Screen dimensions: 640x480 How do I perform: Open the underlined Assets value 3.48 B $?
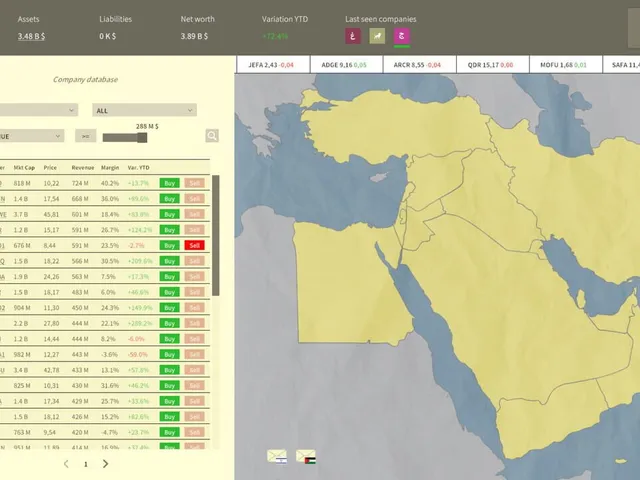pos(31,36)
